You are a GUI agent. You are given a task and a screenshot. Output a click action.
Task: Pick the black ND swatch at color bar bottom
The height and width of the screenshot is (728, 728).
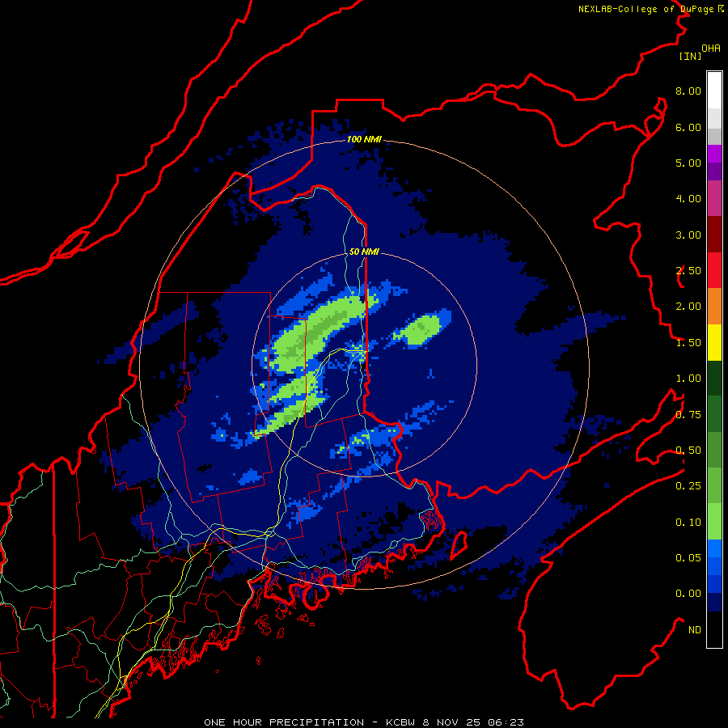click(714, 629)
